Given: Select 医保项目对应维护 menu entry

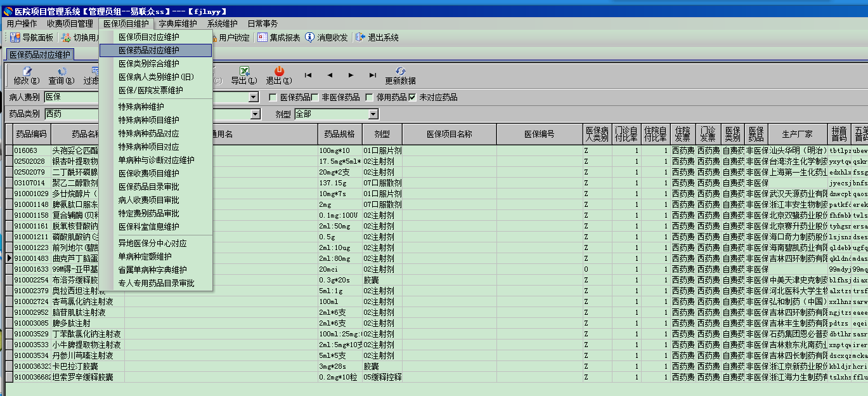Looking at the screenshot, I should coord(156,37).
